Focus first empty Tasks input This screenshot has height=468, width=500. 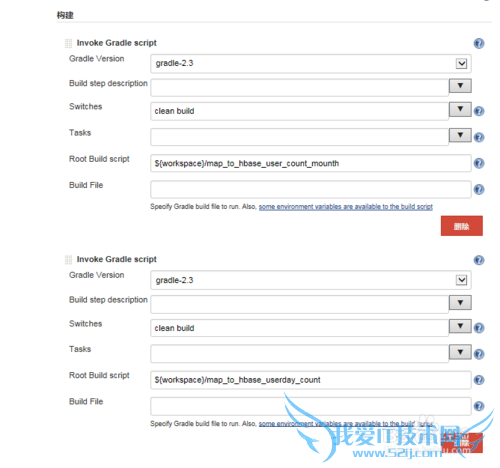(299, 137)
